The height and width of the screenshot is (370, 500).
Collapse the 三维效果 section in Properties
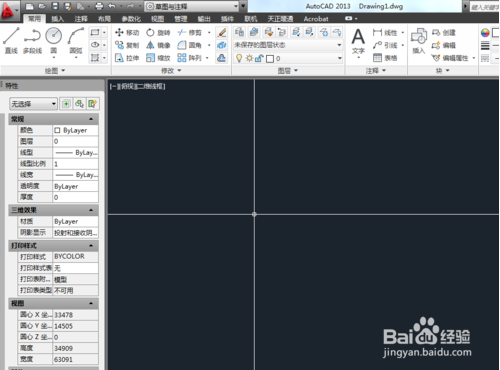pos(91,210)
